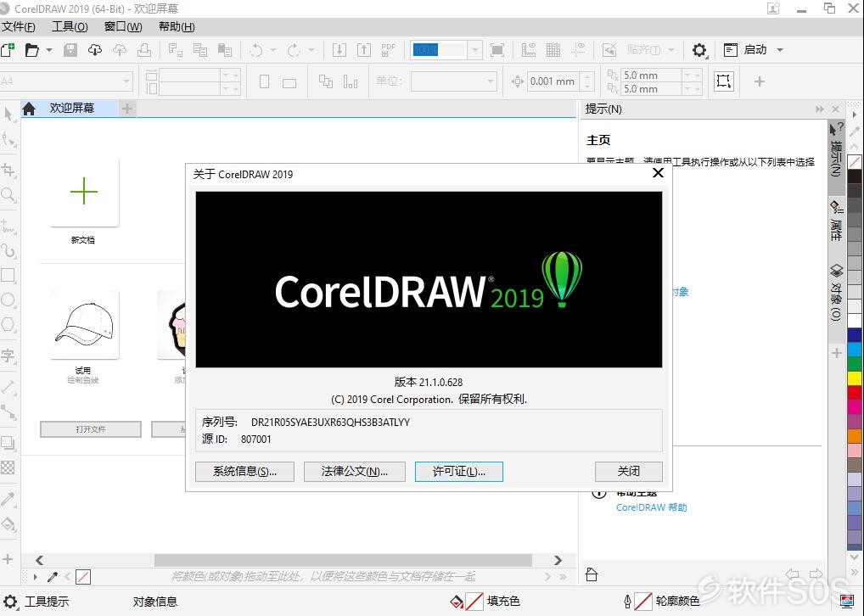Click the Welcome Screen home icon
Image resolution: width=864 pixels, height=616 pixels.
pos(29,109)
